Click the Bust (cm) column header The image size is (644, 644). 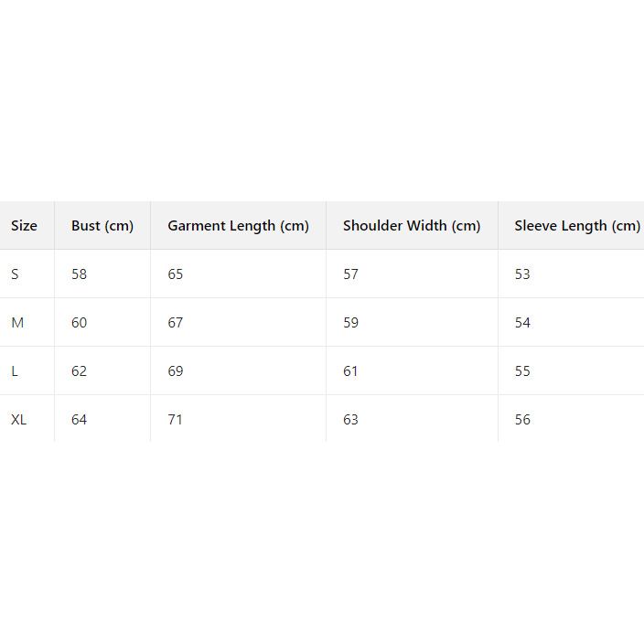pos(102,226)
